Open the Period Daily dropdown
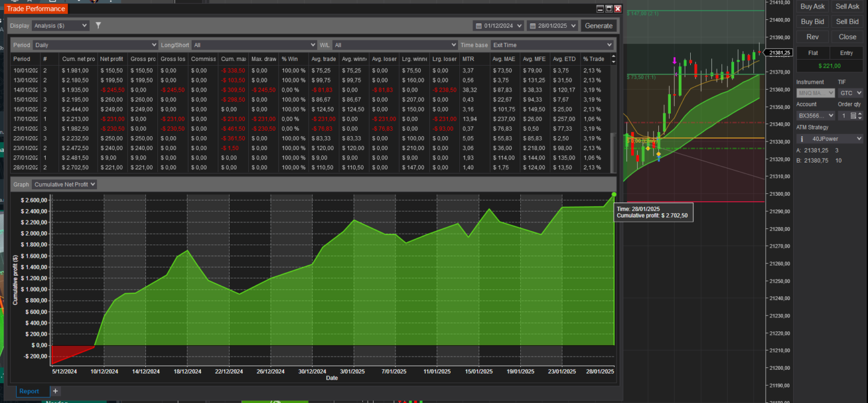This screenshot has width=868, height=403. tap(95, 45)
